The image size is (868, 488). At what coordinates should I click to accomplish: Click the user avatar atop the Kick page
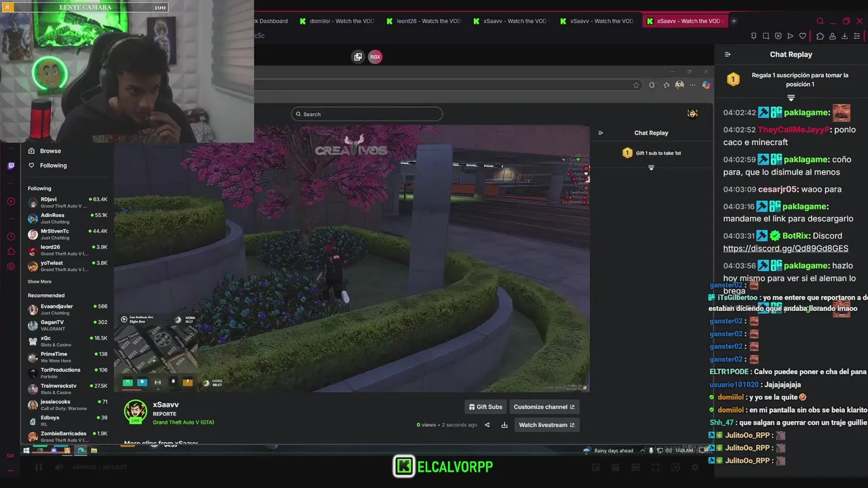click(x=692, y=113)
